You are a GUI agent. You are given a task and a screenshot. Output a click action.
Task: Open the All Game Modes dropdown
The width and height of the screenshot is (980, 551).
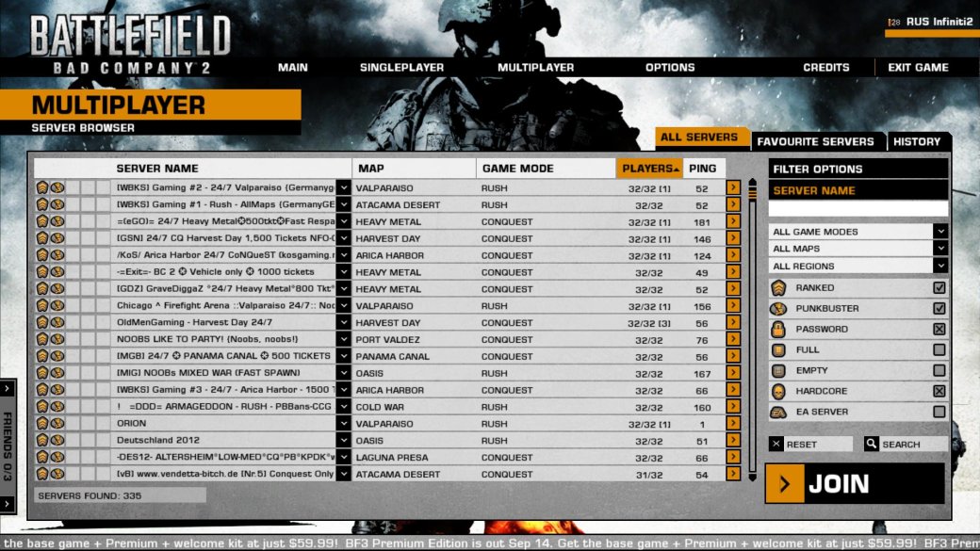(x=940, y=231)
